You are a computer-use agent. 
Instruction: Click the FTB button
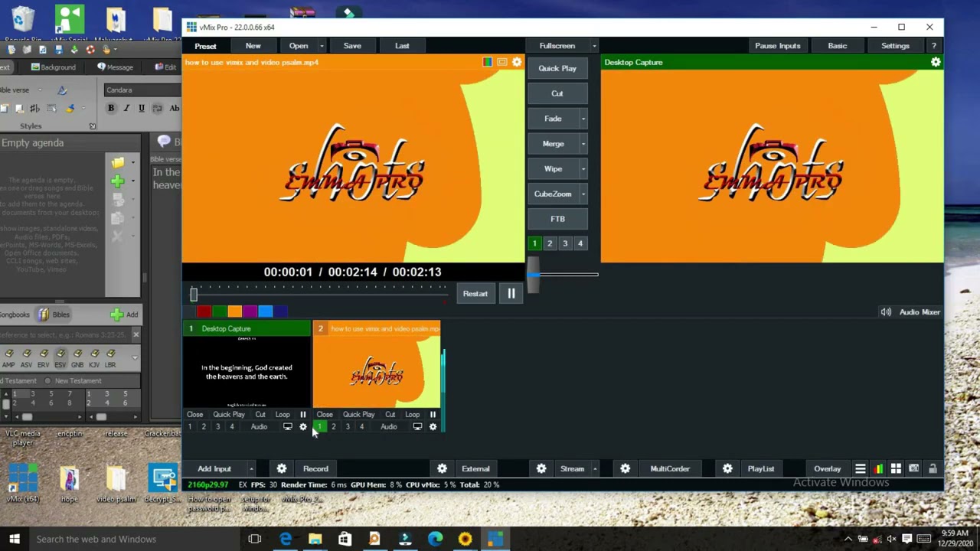tap(557, 219)
